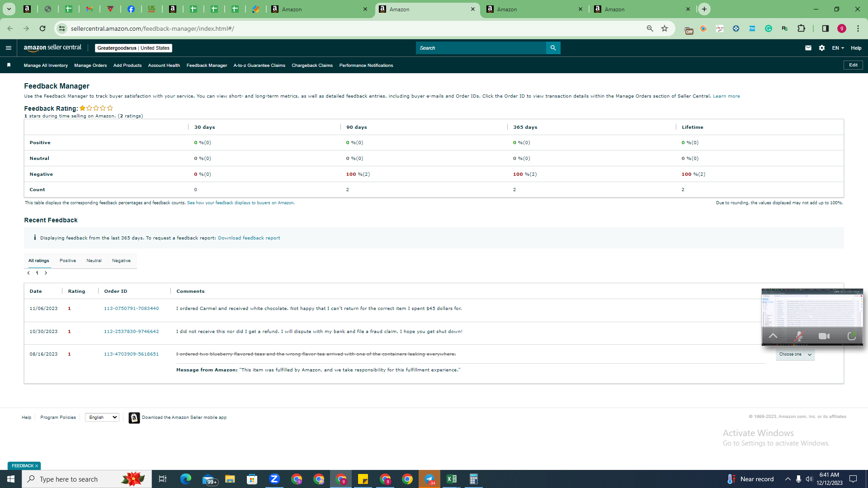Toggle the Chrome side panel
Image resolution: width=868 pixels, height=488 pixels.
click(x=826, y=28)
